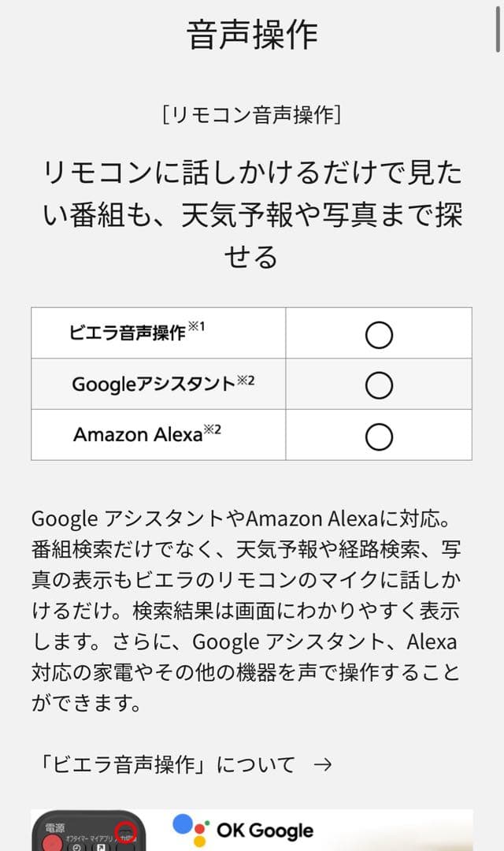
Task: Click the circle mark in Googleアシスタント row
Action: 379,385
